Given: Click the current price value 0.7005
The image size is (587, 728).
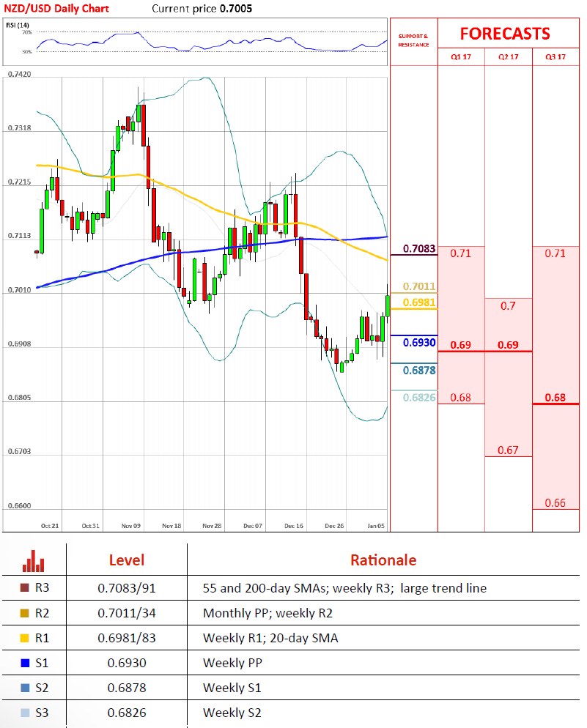Looking at the screenshot, I should click(237, 8).
